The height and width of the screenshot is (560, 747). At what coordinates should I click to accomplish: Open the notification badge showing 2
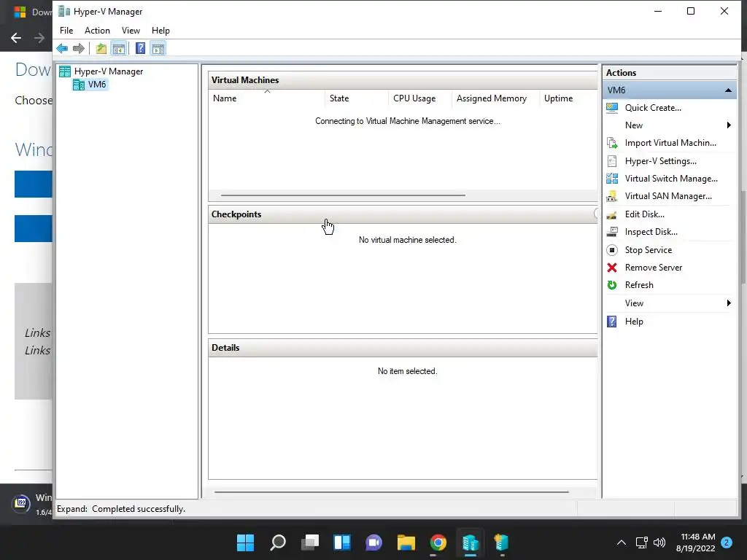(727, 542)
